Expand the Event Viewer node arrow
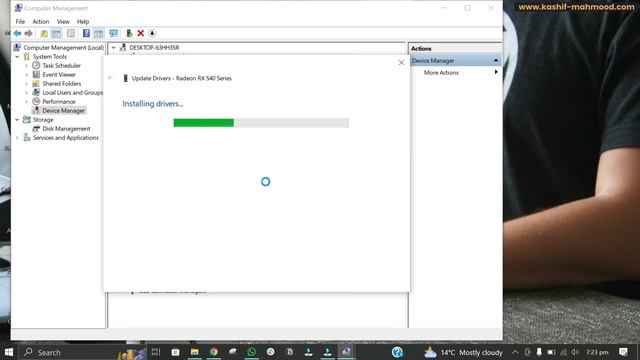This screenshot has width=640, height=360. (x=27, y=75)
